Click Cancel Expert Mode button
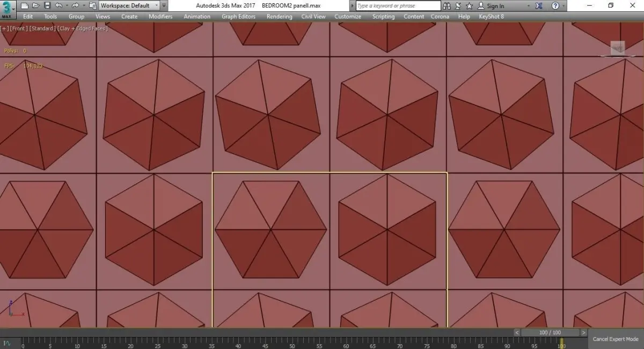This screenshot has height=349, width=644. (616, 339)
